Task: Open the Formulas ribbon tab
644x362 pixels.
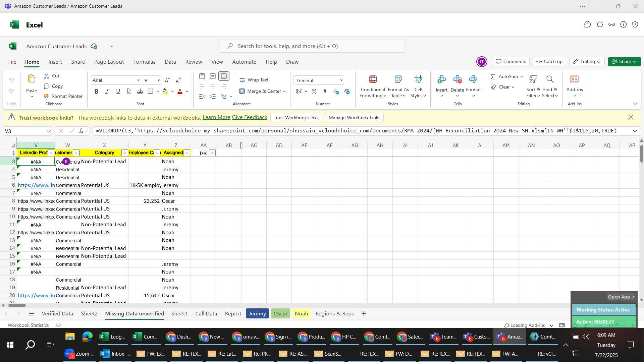Action: (144, 62)
